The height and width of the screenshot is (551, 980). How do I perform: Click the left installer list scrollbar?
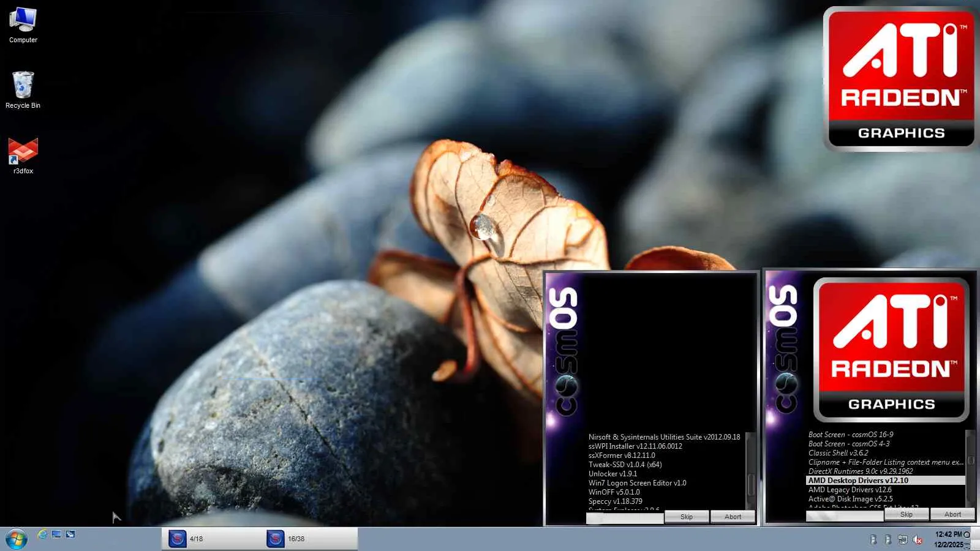pyautogui.click(x=750, y=471)
